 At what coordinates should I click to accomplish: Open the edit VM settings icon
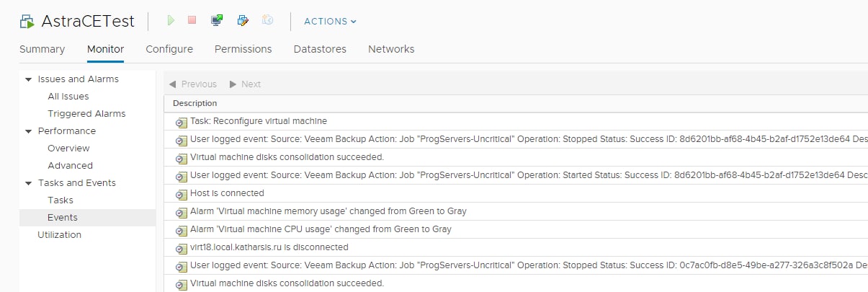pyautogui.click(x=243, y=21)
